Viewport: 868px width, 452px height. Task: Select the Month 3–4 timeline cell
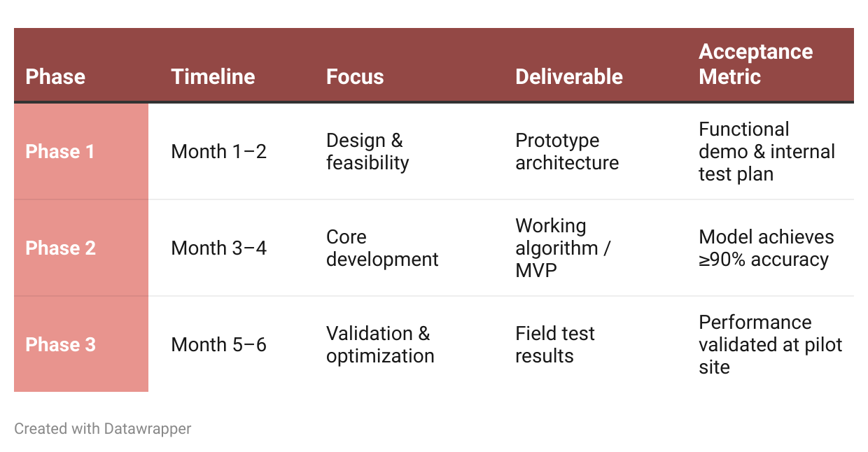pos(219,248)
